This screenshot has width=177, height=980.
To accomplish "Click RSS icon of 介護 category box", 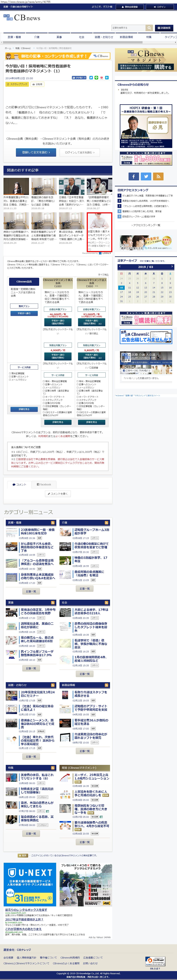I will [x=107, y=523].
